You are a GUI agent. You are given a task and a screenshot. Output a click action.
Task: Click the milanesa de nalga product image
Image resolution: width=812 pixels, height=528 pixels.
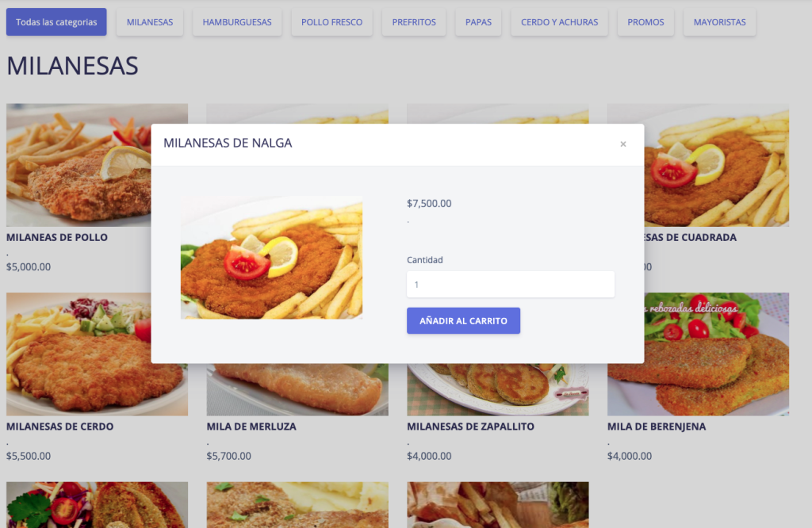(271, 258)
